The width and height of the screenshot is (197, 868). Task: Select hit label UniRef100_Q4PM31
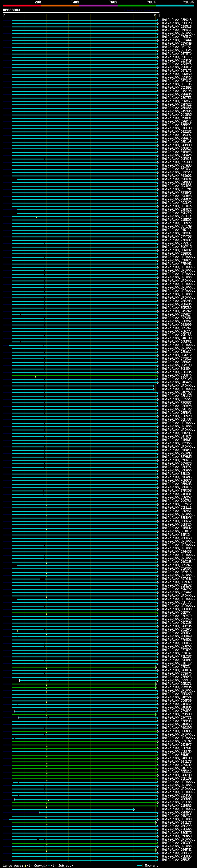tap(177, 494)
